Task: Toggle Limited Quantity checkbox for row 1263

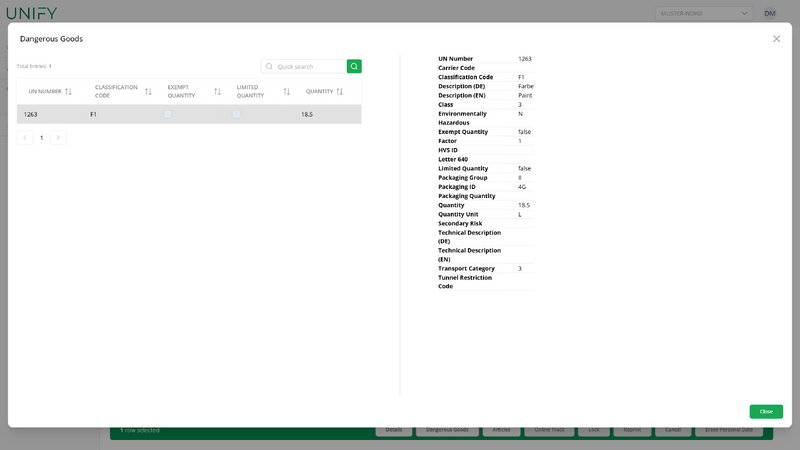Action: tap(236, 114)
